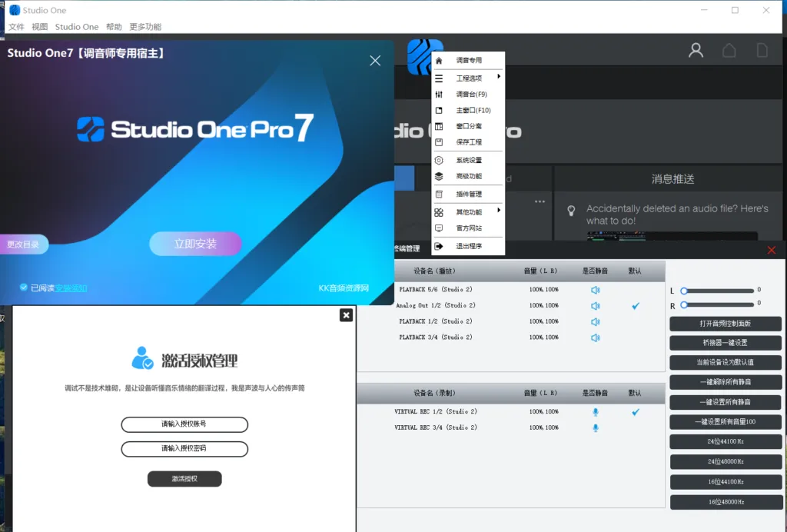The height and width of the screenshot is (532, 787).
Task: Toggle the 已阅读 agreement checkbox
Action: click(x=24, y=288)
